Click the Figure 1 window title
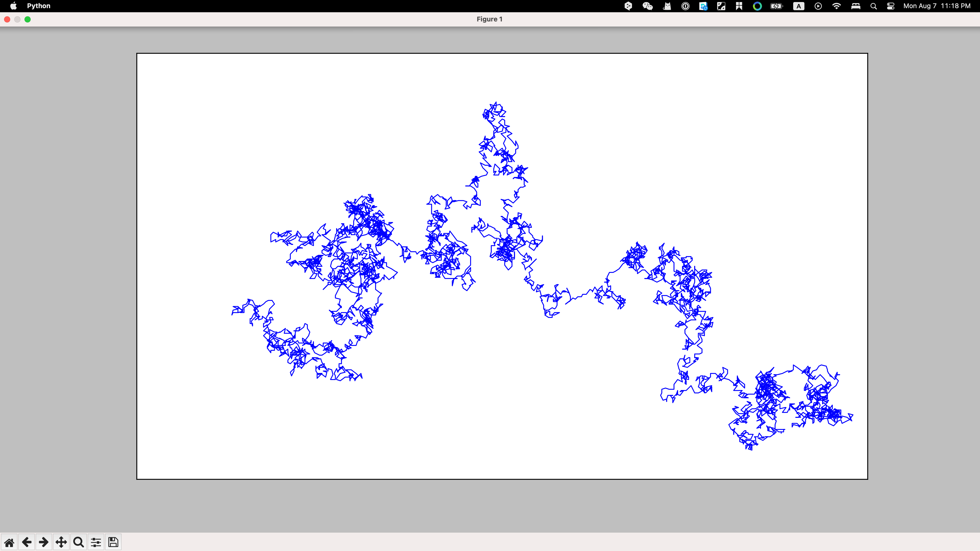This screenshot has height=551, width=980. (489, 19)
